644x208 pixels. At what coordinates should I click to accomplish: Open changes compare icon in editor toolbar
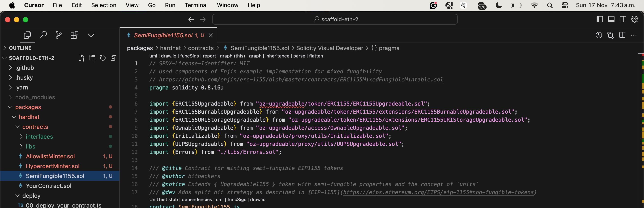coord(610,35)
